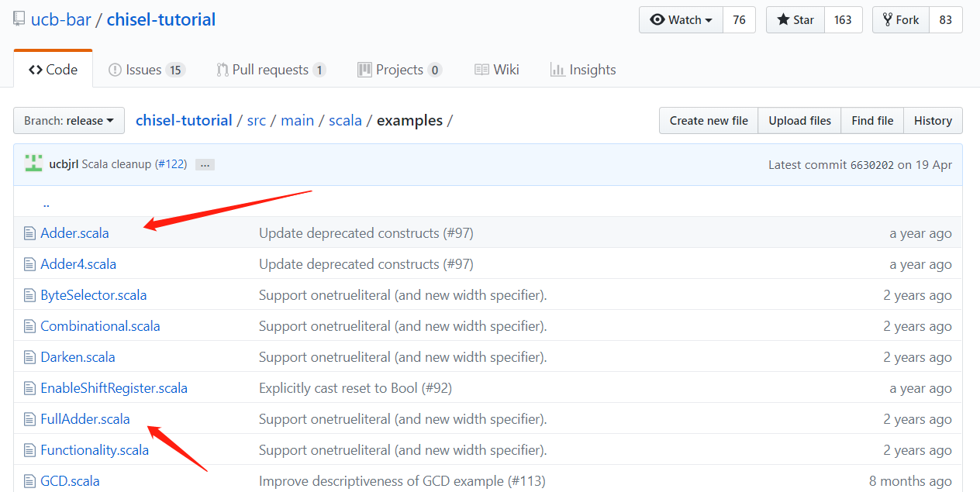Click 'a year ago' timestamp for Adder.scala

(x=920, y=233)
